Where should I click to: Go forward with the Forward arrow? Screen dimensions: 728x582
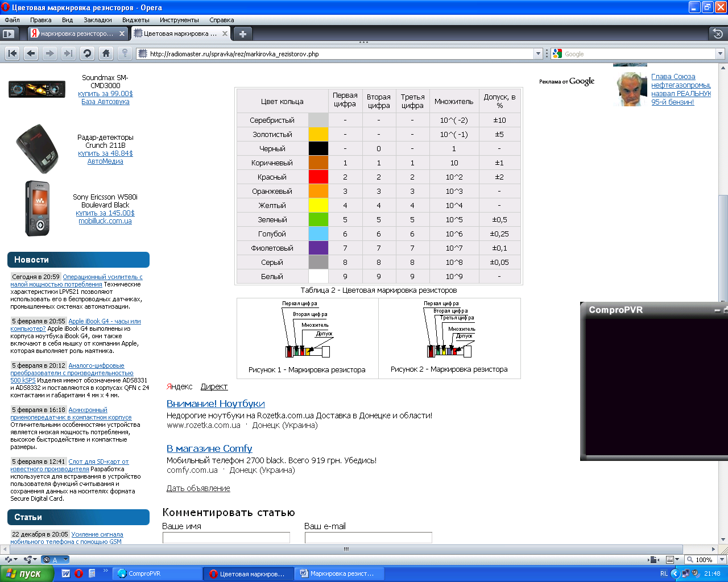tap(50, 53)
